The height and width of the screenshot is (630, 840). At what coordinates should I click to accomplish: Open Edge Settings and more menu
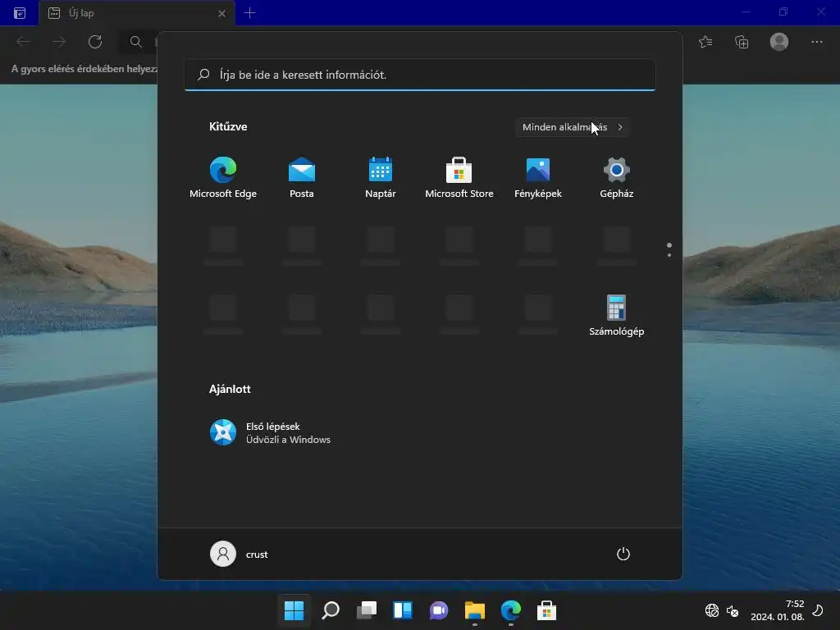coord(816,42)
